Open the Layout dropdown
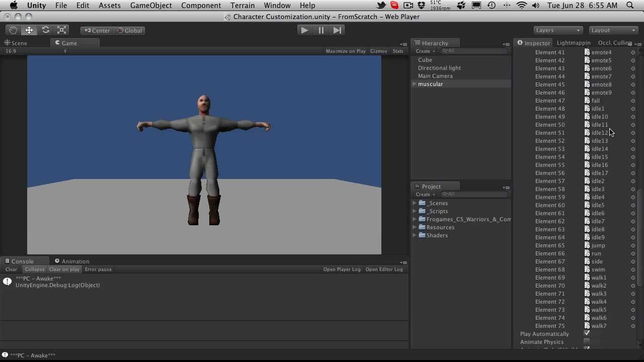 click(613, 30)
